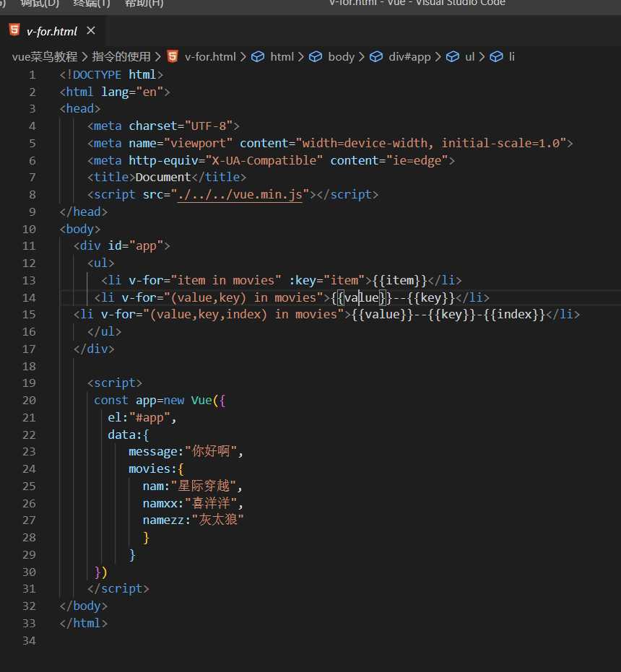Click breadcrumb folder 指令的使用
621x672 pixels.
tap(121, 56)
